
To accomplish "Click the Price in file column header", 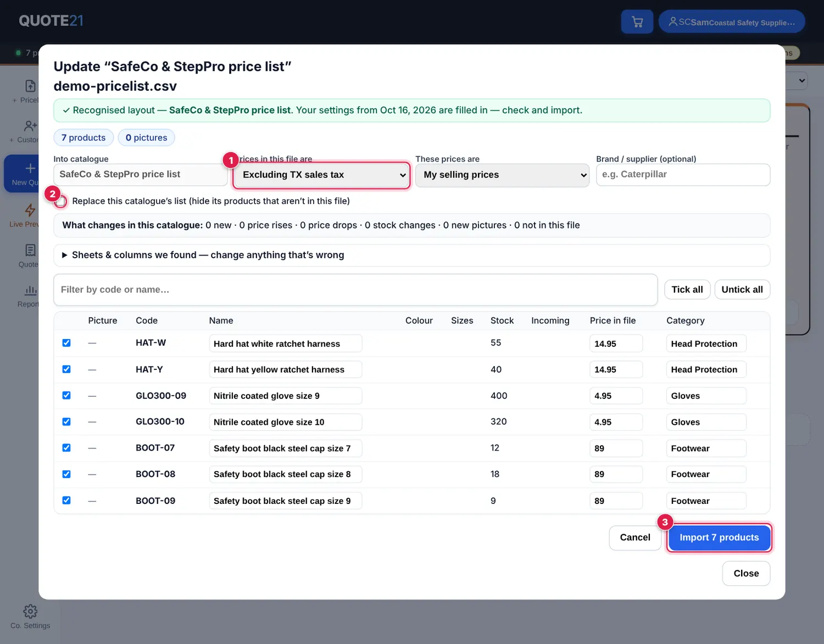I will tap(613, 320).
